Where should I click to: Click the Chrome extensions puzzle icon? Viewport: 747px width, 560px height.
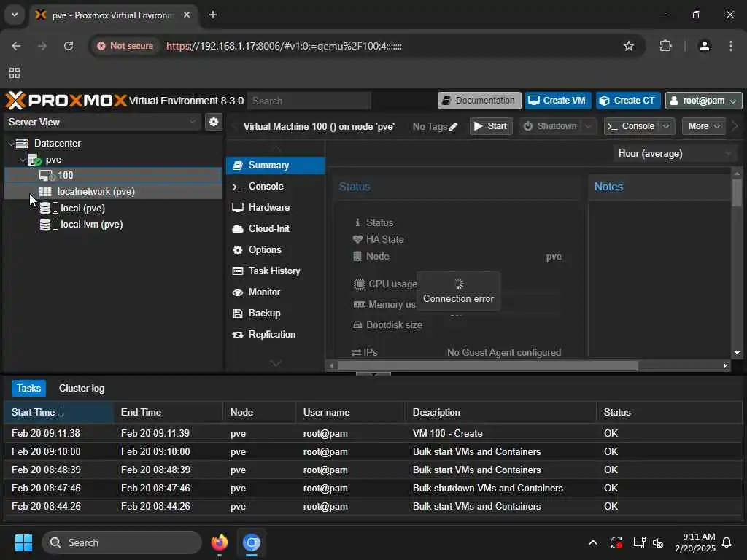pyautogui.click(x=665, y=46)
